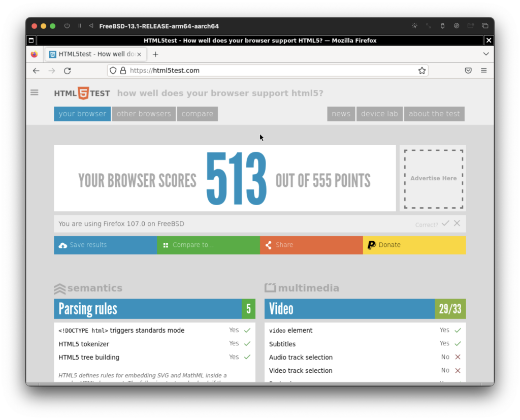Click the Save to Pocket icon
Image resolution: width=520 pixels, height=420 pixels.
click(468, 70)
